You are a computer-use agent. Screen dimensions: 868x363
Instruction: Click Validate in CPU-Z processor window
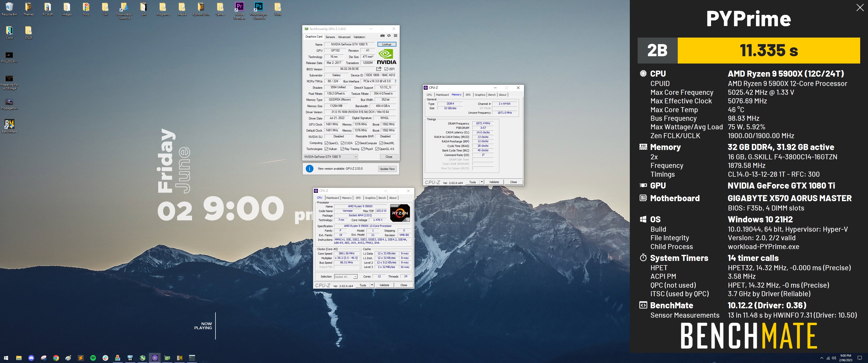click(x=384, y=285)
